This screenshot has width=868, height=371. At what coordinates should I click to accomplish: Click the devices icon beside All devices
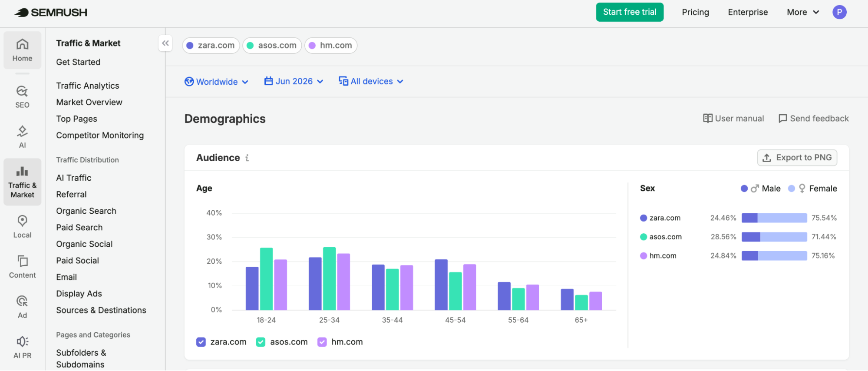[x=343, y=81]
